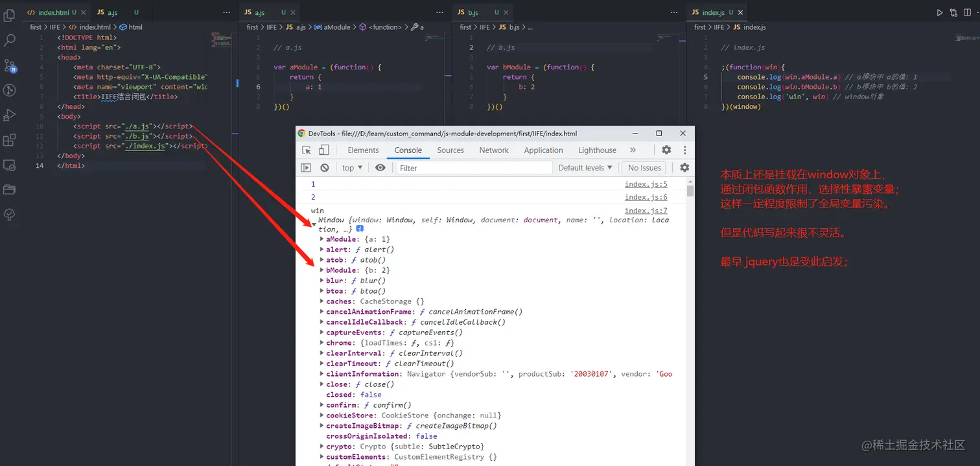This screenshot has height=466, width=980.
Task: Select b.js tab in third editor group
Action: pyautogui.click(x=484, y=12)
